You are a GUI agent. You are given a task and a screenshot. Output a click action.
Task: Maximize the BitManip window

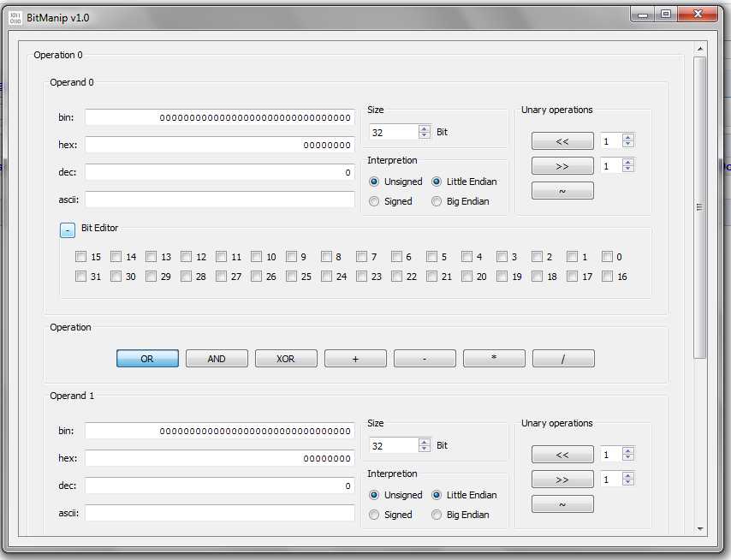pyautogui.click(x=666, y=15)
